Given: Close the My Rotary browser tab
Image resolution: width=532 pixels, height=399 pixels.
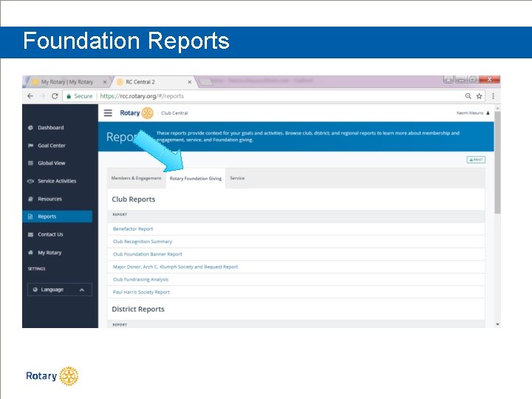Looking at the screenshot, I should coord(105,82).
